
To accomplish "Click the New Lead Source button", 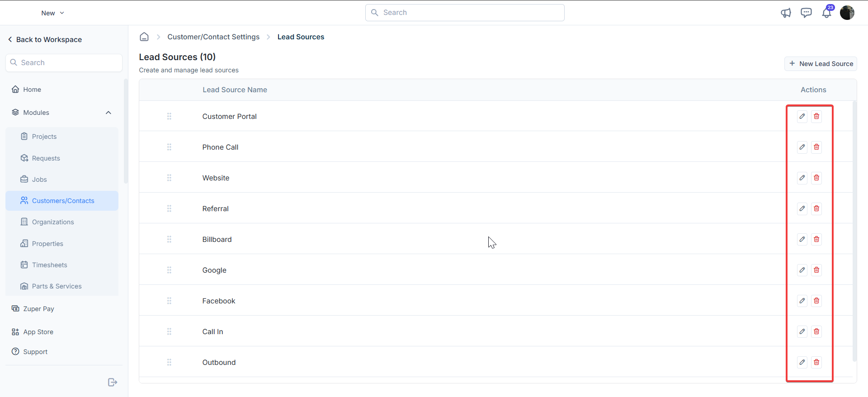I will tap(821, 64).
